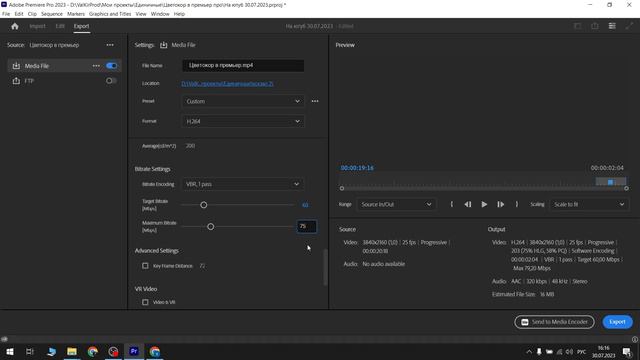This screenshot has width=640, height=360.
Task: Open Windows Start menu
Action: click(x=9, y=351)
